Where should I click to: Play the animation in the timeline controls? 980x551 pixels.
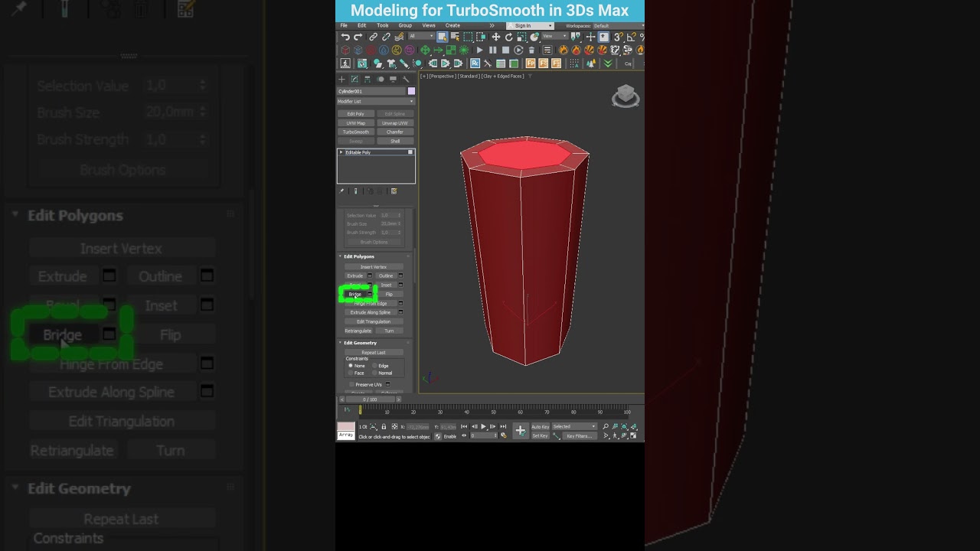point(483,426)
